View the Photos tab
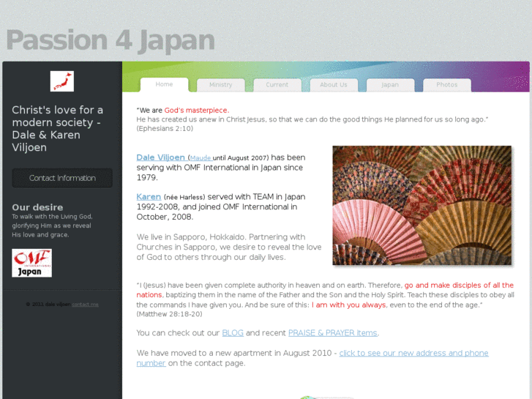Screen dimensions: 532x399 tap(447, 85)
